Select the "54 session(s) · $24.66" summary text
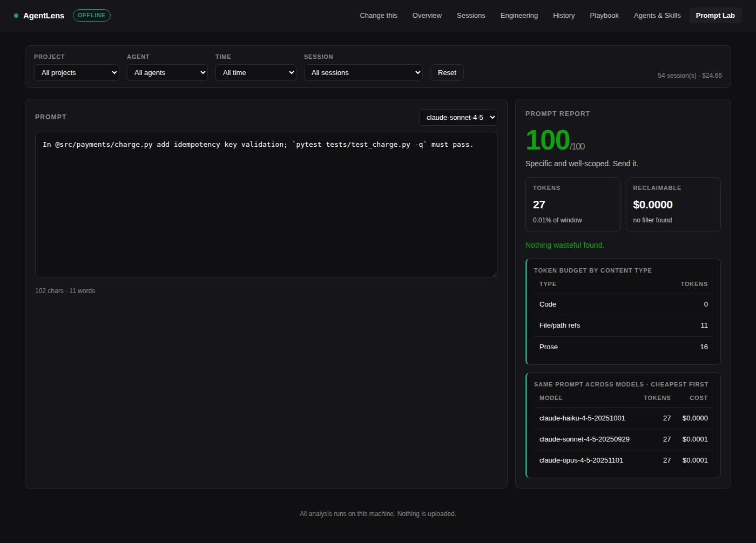This screenshot has height=543, width=756. [x=690, y=76]
